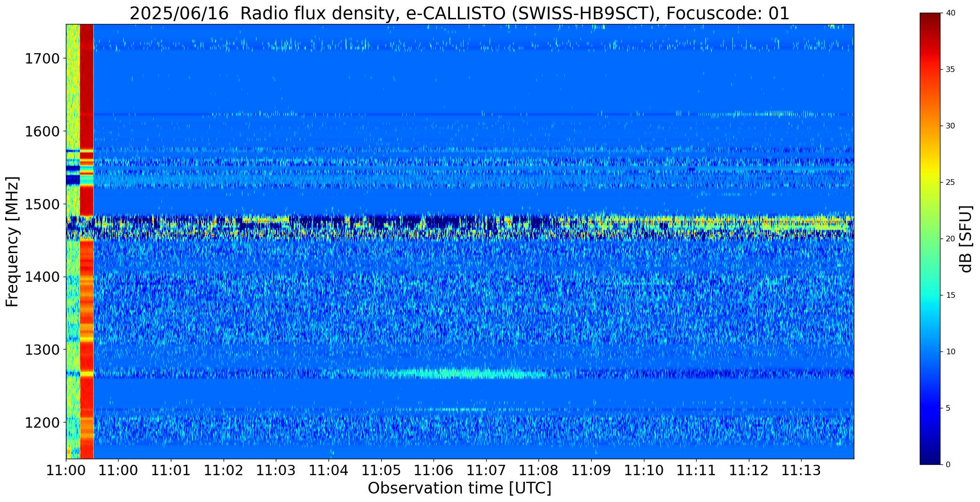Select the 1400 frequency tick label
980x502 pixels.
coord(42,277)
